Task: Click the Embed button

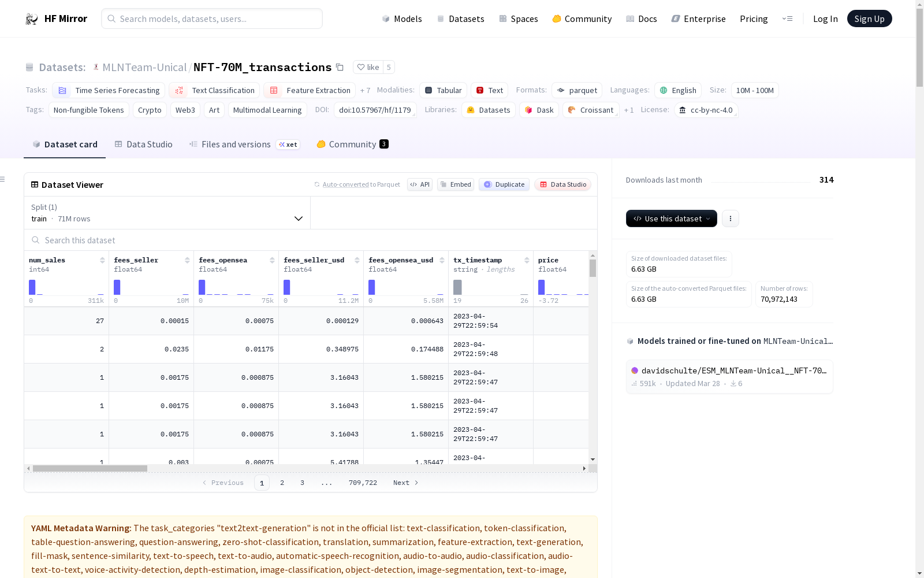Action: tap(456, 184)
